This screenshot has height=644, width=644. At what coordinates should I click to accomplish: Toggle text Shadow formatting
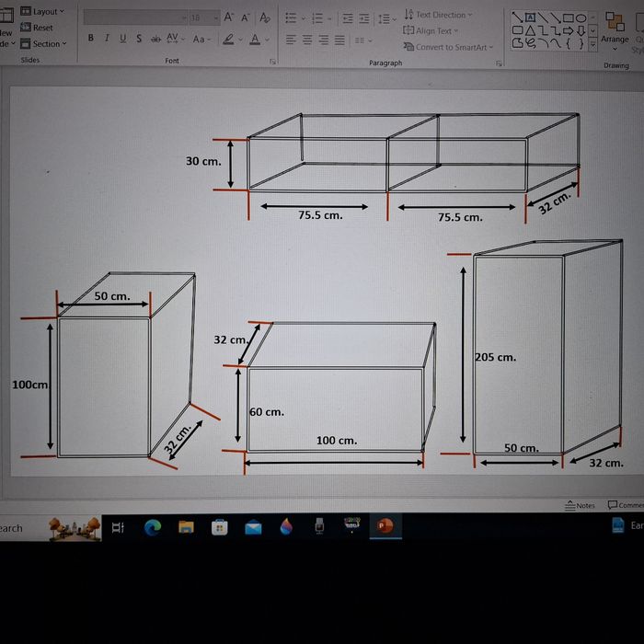pyautogui.click(x=139, y=39)
